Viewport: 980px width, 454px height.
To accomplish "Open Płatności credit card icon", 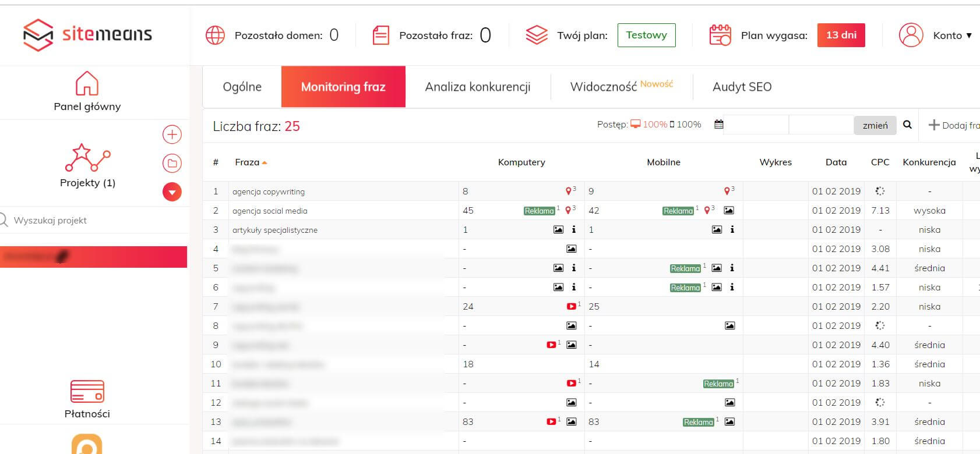I will pos(87,391).
